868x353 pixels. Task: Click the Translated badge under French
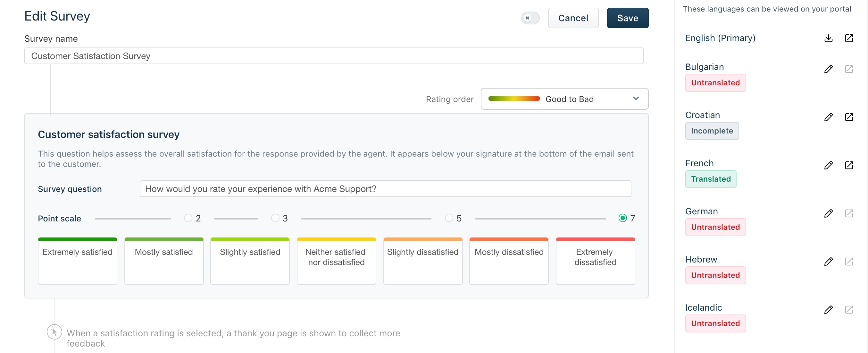(x=711, y=179)
